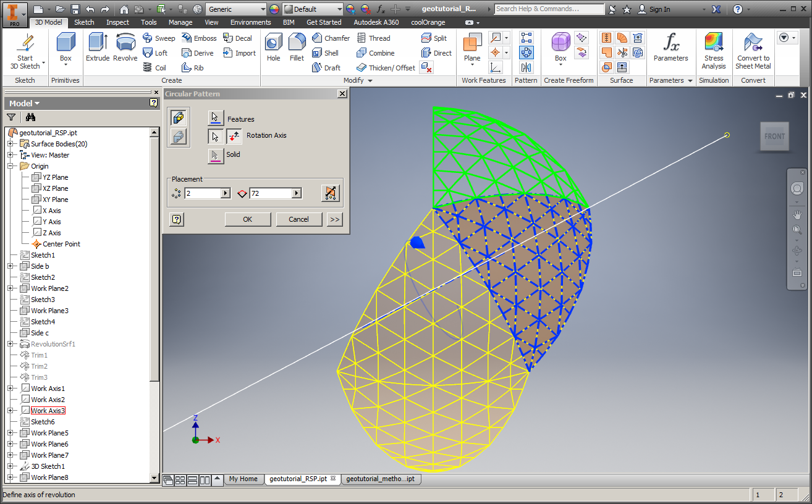Select the Extrude tool
This screenshot has width=812, height=504.
pos(98,48)
